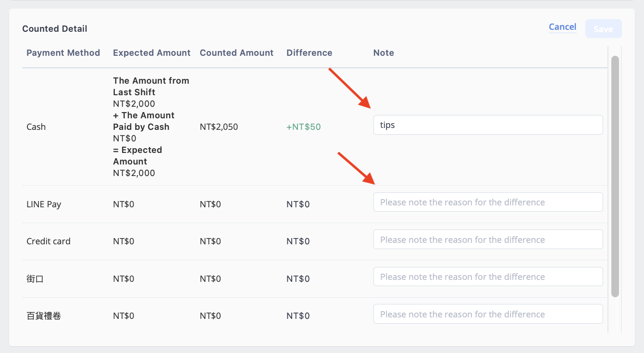Click the LINE Pay row label
This screenshot has height=353, width=644.
44,204
